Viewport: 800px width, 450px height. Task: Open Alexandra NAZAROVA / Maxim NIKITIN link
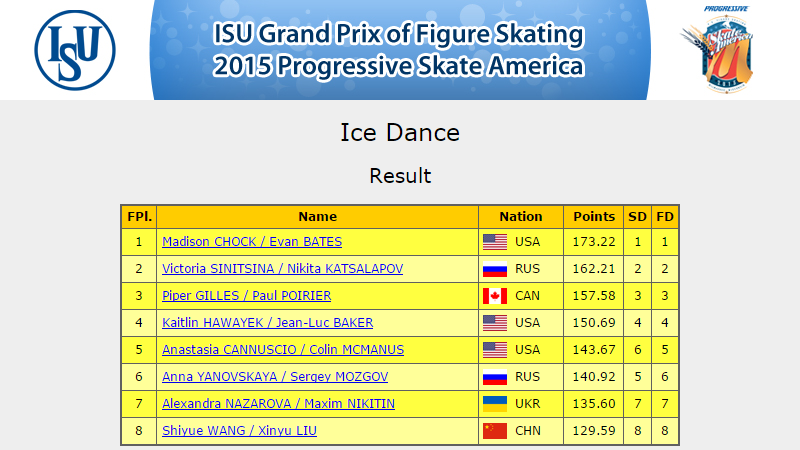(x=279, y=404)
